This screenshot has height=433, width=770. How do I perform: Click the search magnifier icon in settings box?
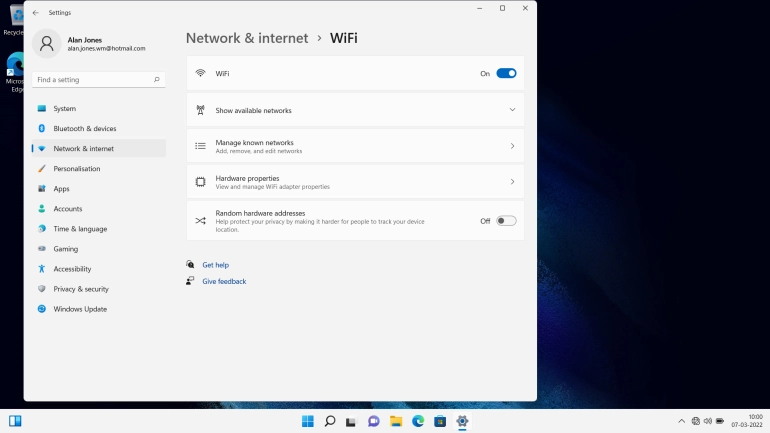point(157,79)
